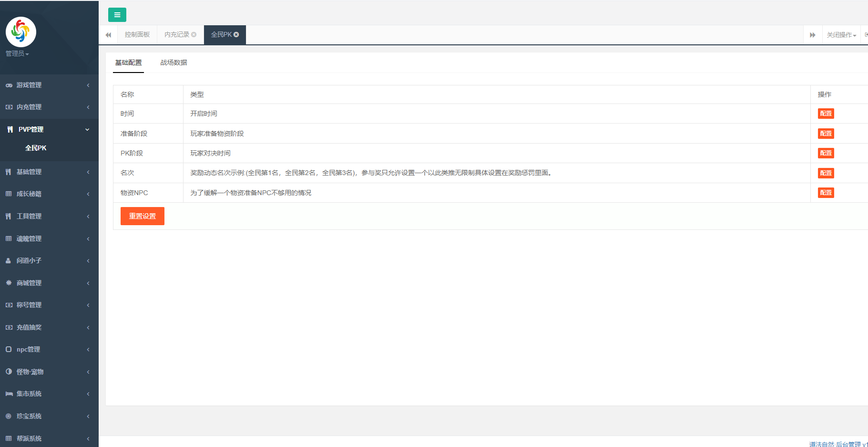
Task: Switch to the 战场数据 tab
Action: pyautogui.click(x=174, y=62)
